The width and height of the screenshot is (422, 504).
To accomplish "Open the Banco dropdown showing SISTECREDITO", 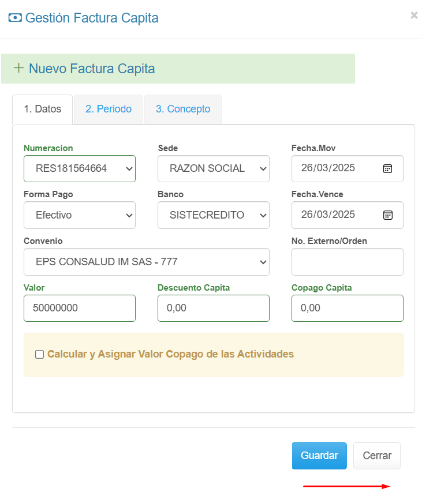I will [x=214, y=215].
